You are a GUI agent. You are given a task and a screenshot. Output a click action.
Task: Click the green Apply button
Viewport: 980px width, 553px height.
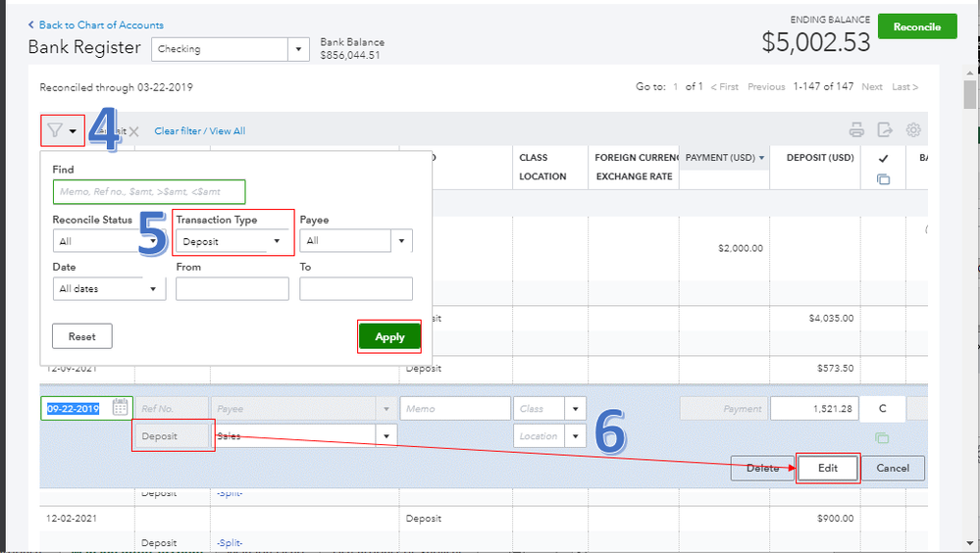[x=389, y=336]
